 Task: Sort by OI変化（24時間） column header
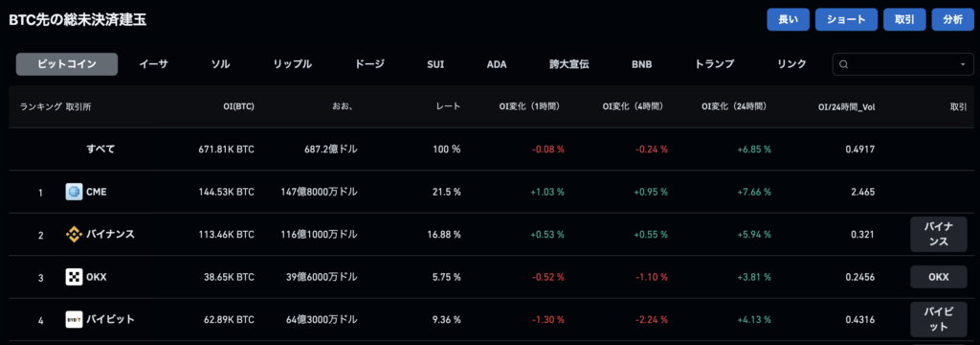(x=734, y=107)
